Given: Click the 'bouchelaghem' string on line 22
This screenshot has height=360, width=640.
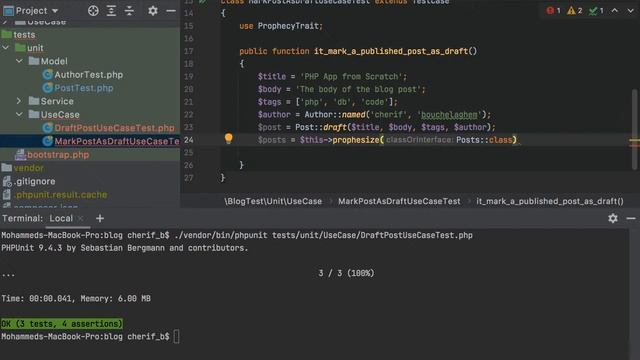Looking at the screenshot, I should [x=449, y=115].
